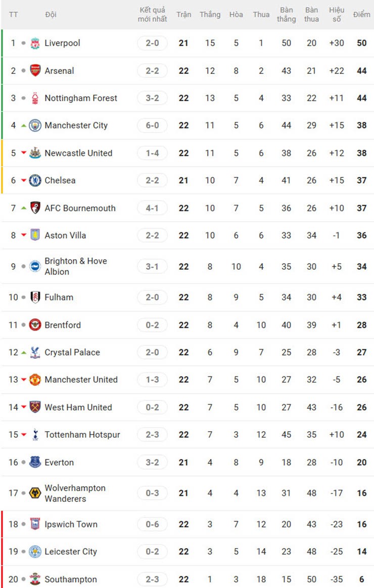Click the Newcastle United crest icon
The width and height of the screenshot is (374, 588).
(x=35, y=153)
